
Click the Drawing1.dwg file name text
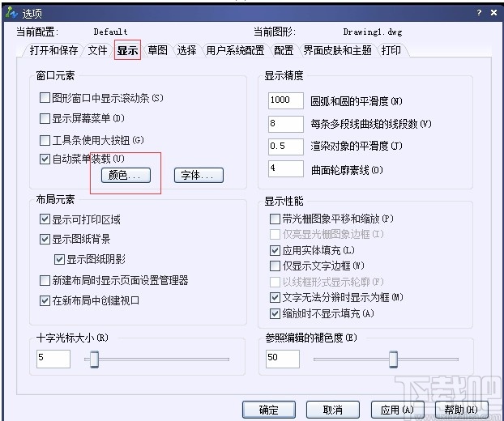click(x=373, y=32)
